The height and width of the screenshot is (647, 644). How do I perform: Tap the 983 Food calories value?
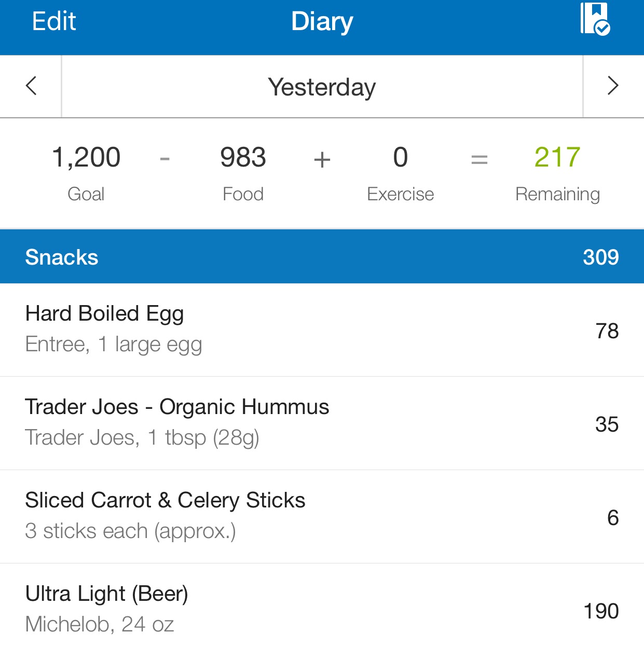coord(243,157)
